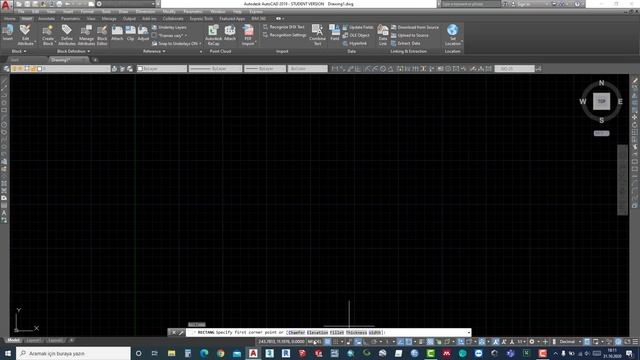Select the Clip reference tool
This screenshot has width=640, height=360.
(130, 33)
